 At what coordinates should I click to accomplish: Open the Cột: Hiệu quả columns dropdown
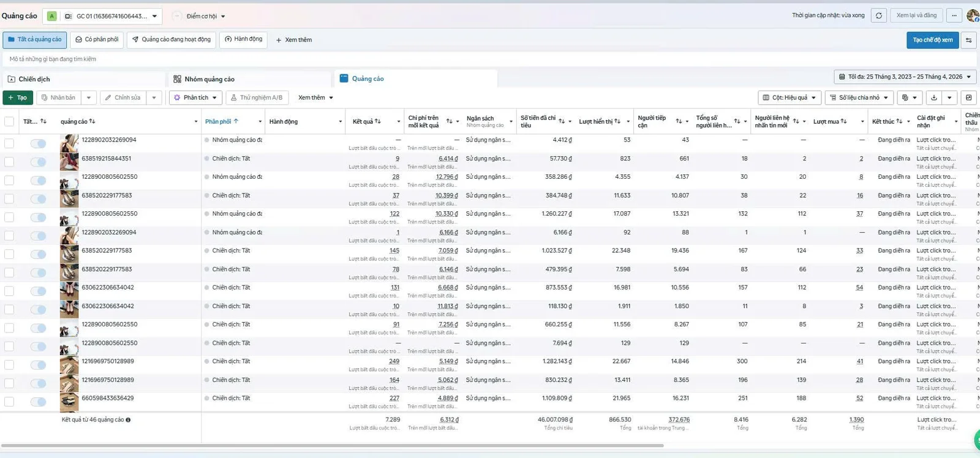pyautogui.click(x=790, y=97)
